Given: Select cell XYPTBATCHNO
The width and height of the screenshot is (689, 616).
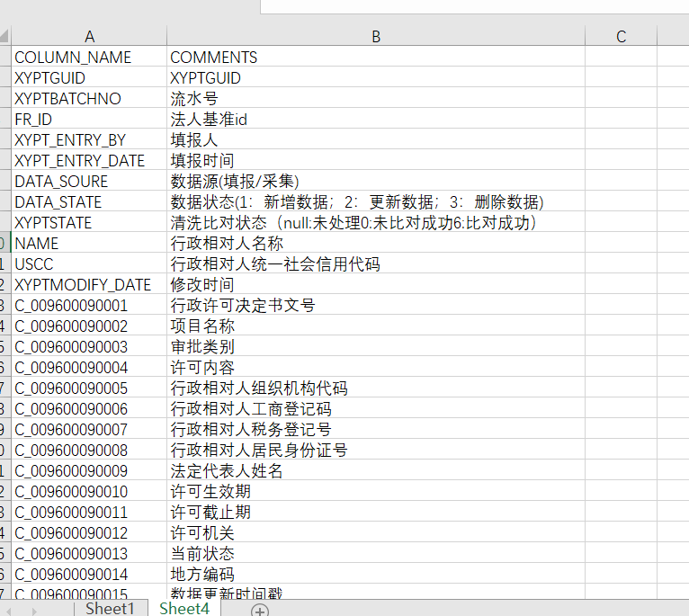Looking at the screenshot, I should (x=89, y=98).
